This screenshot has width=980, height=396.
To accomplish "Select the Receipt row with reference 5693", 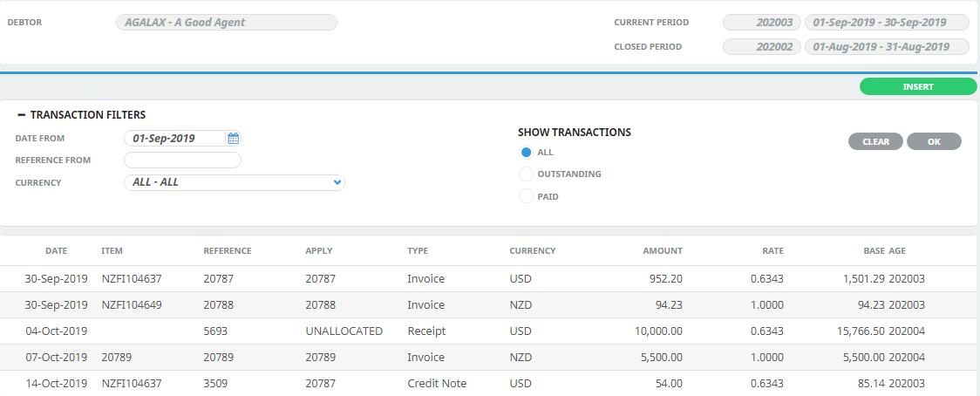I will (490, 331).
